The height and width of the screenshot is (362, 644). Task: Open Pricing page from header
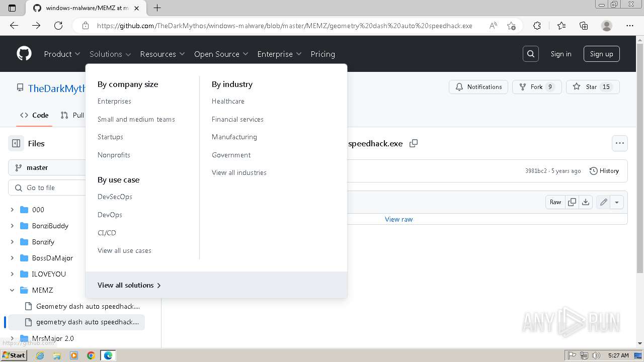coord(323,54)
